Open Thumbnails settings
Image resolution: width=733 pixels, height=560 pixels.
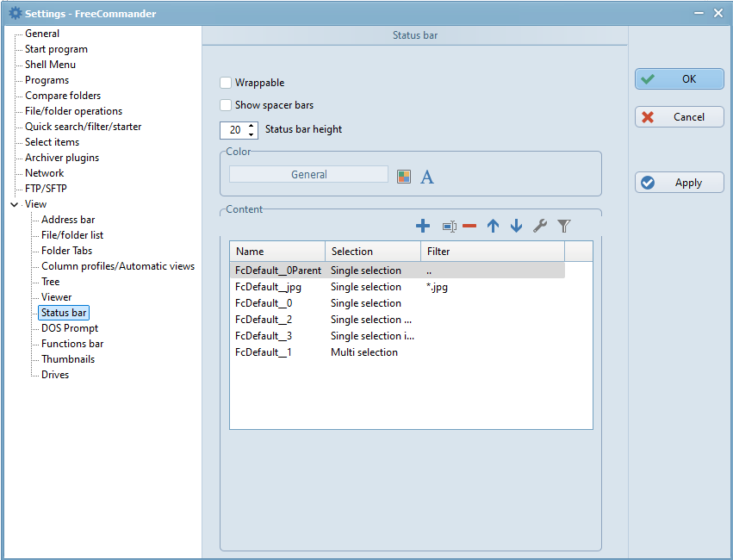coord(68,359)
